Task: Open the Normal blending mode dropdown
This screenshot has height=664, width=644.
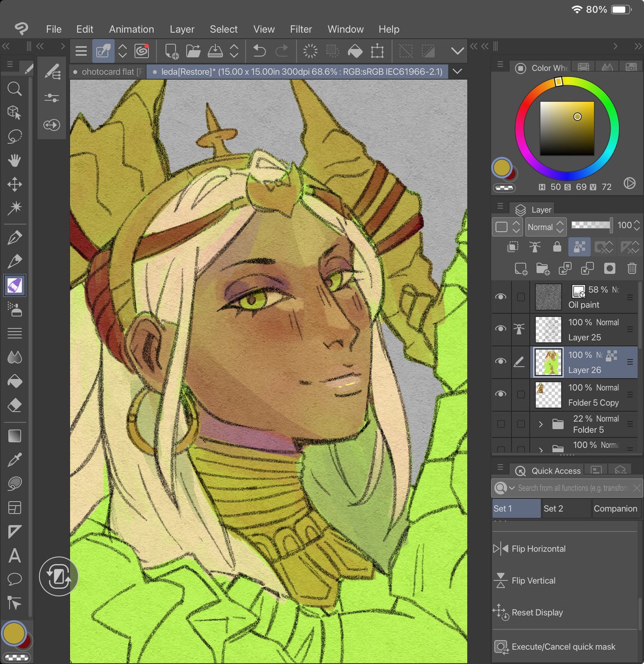Action: (x=545, y=227)
